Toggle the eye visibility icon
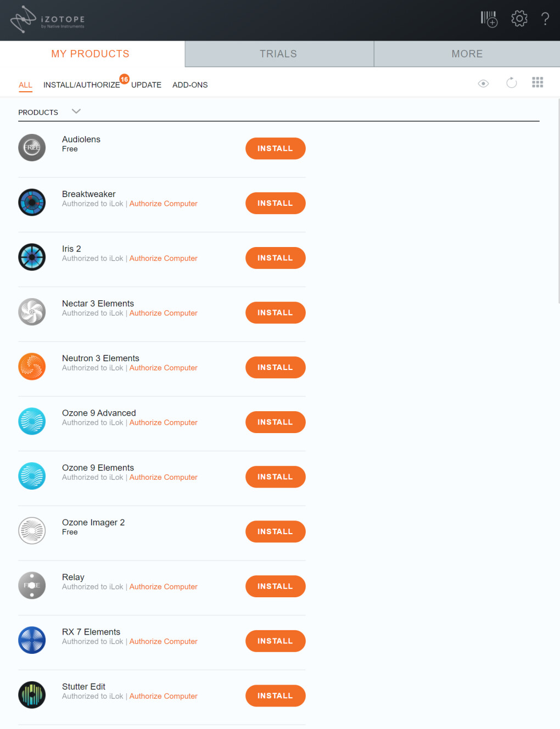The width and height of the screenshot is (560, 729). tap(483, 83)
